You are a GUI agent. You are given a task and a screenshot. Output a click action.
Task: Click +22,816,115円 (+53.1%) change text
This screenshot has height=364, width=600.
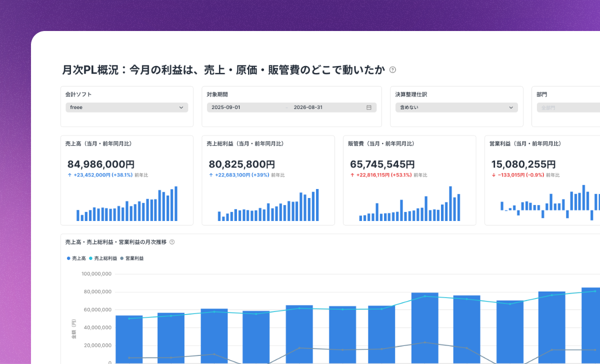click(384, 175)
